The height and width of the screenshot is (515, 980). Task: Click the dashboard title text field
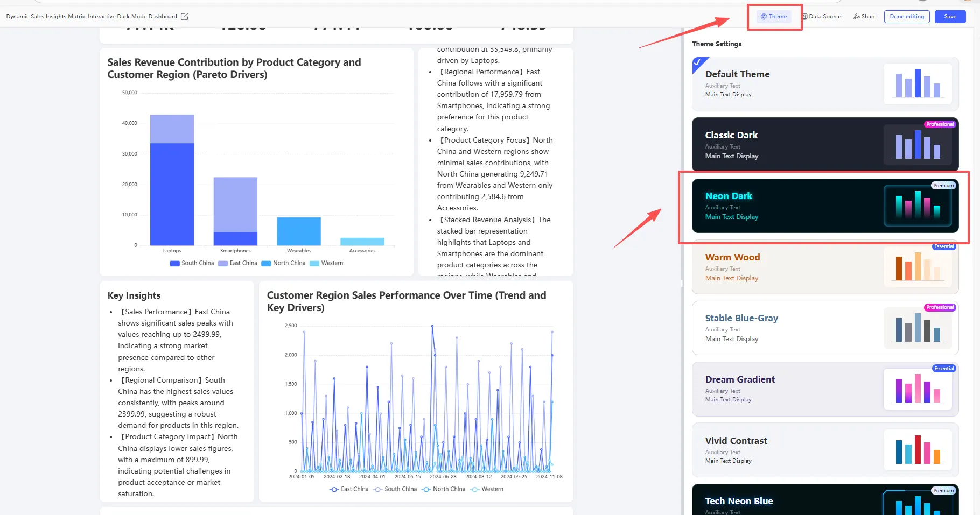pos(90,16)
